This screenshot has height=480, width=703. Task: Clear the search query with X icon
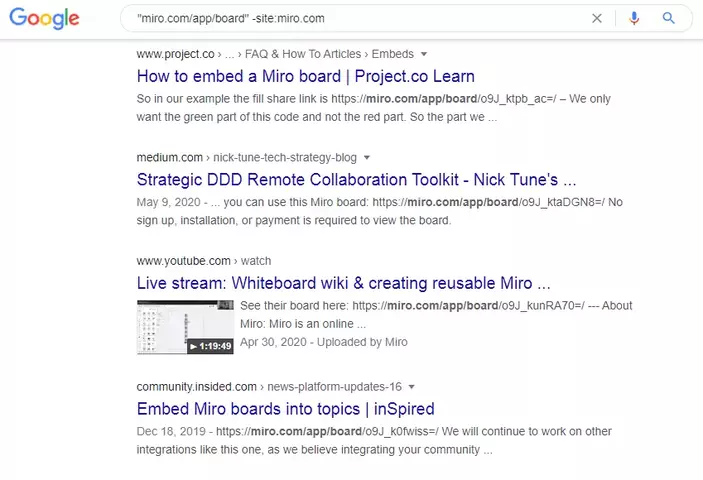point(597,18)
